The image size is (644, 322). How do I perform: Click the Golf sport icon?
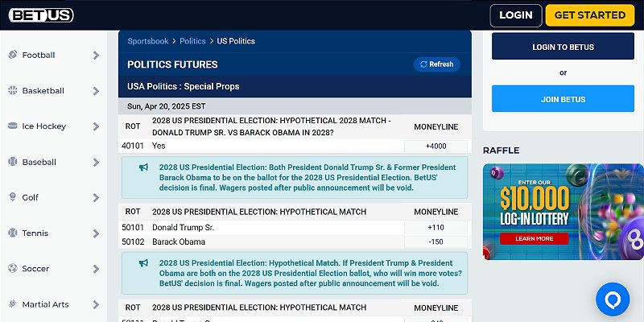coord(12,197)
